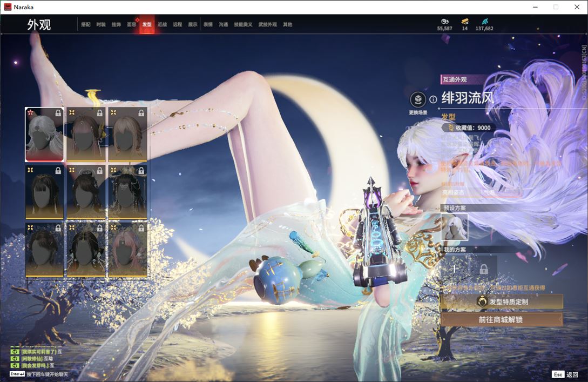Switch to the 展示 tab
Image resolution: width=588 pixels, height=382 pixels.
click(x=193, y=24)
